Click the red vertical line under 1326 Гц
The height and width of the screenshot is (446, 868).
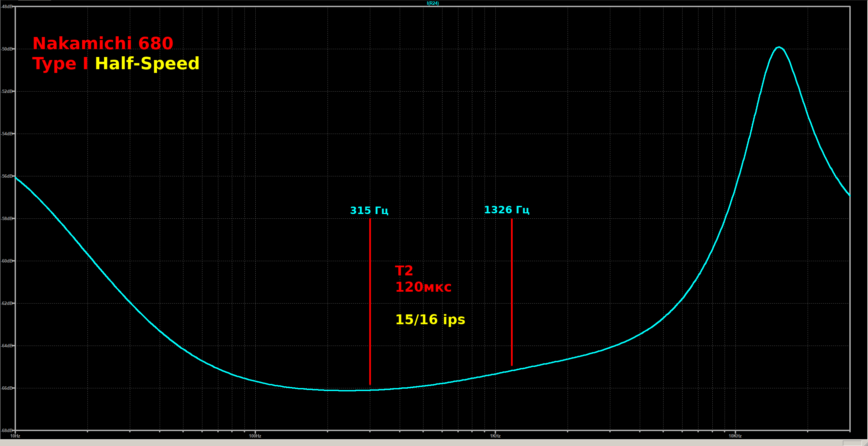coord(512,292)
